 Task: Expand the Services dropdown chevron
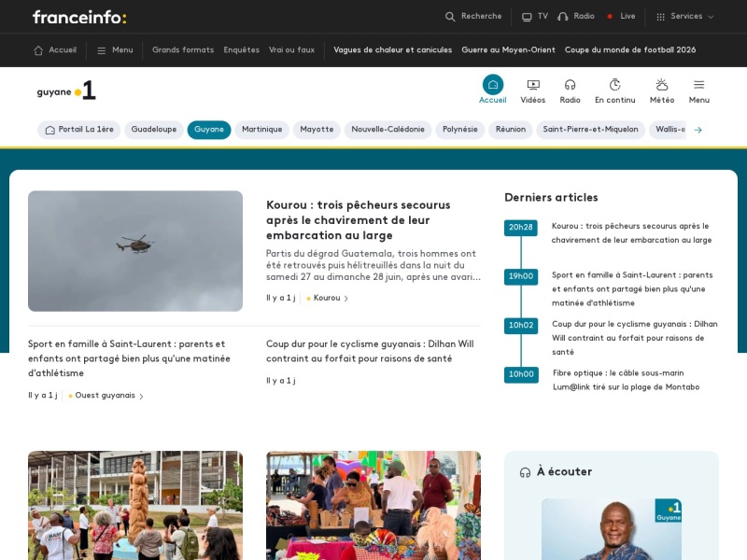point(711,17)
